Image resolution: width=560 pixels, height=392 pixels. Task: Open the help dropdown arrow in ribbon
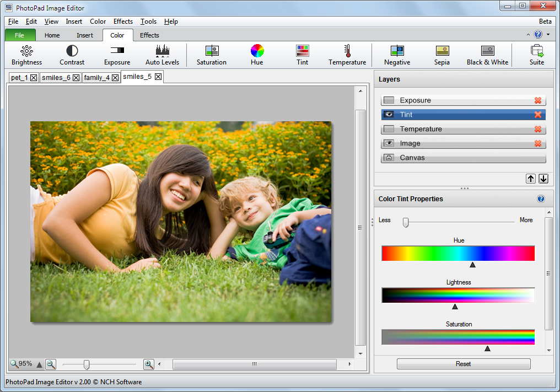[x=548, y=35]
